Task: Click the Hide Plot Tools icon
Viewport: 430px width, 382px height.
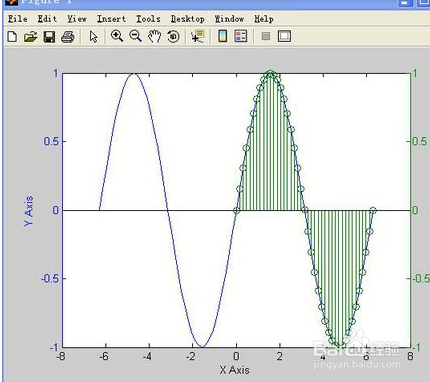Action: point(266,36)
